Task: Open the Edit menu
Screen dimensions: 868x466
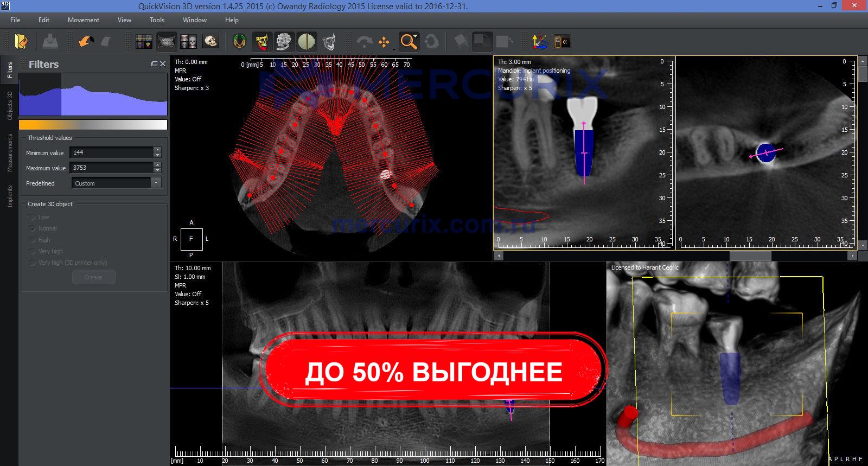Action: pos(44,20)
